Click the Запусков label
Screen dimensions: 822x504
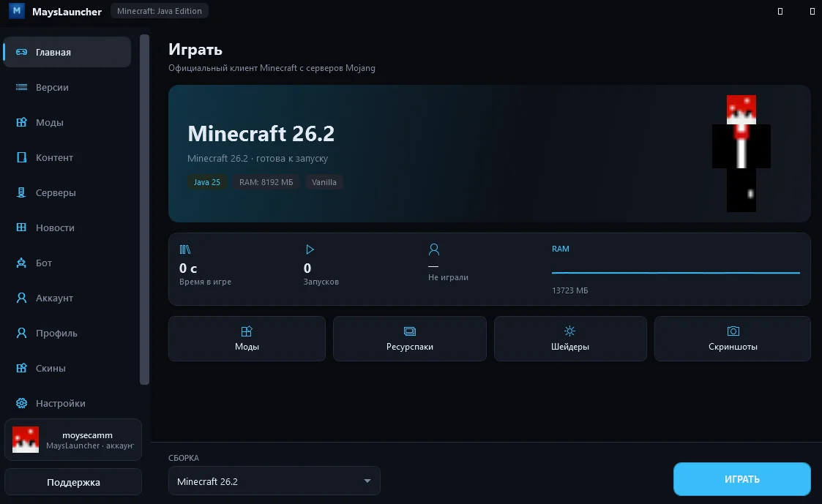321,282
